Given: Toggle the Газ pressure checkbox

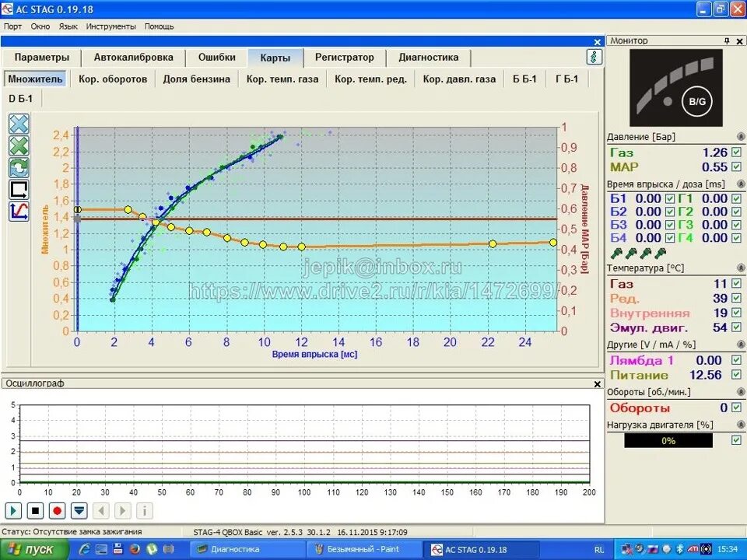Looking at the screenshot, I should click(x=737, y=152).
